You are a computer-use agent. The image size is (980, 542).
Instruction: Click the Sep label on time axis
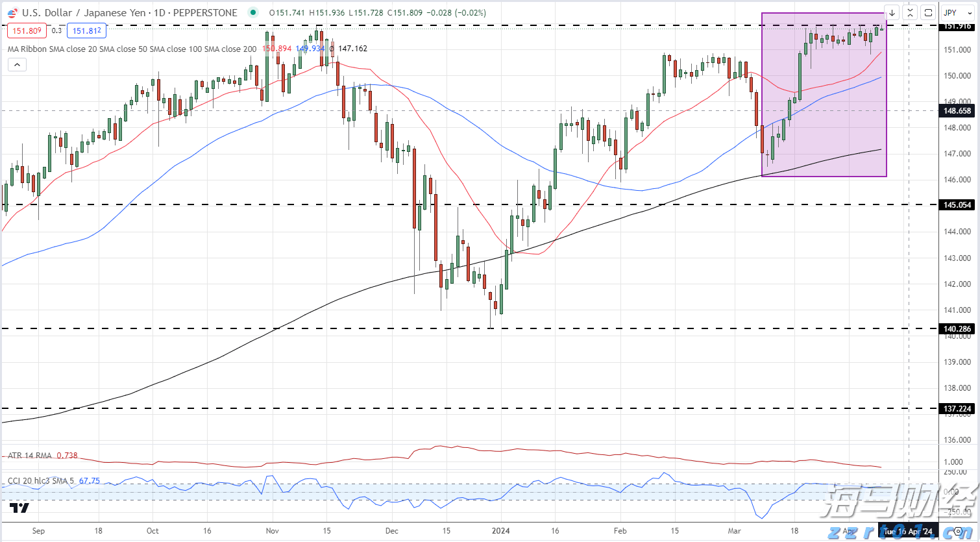[x=38, y=531]
